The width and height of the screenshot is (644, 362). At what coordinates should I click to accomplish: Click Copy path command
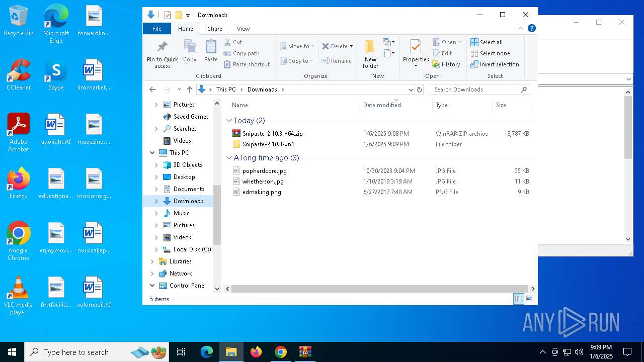242,53
